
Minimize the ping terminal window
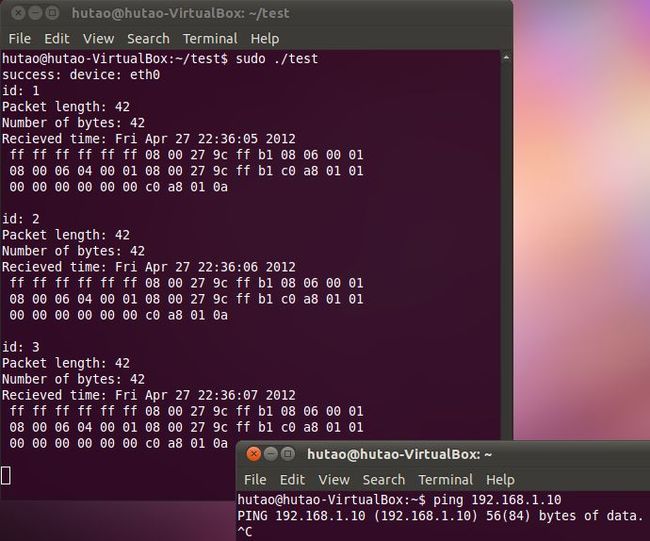pos(270,454)
